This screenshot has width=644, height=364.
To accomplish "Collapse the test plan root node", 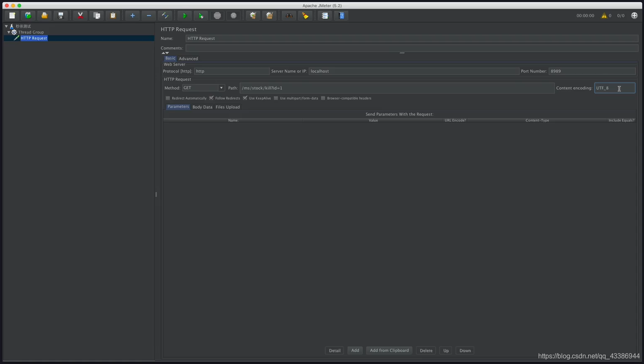I will 6,26.
